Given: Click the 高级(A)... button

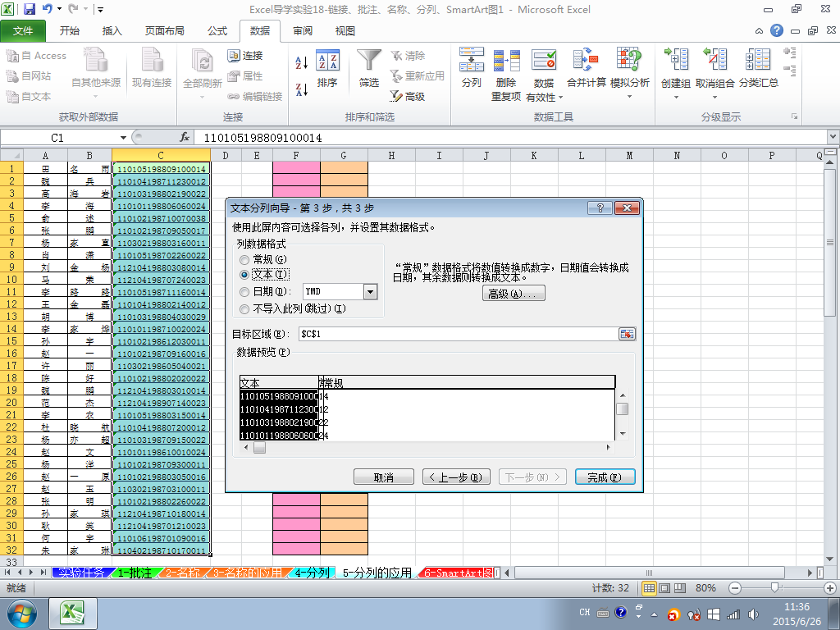Looking at the screenshot, I should (514, 293).
